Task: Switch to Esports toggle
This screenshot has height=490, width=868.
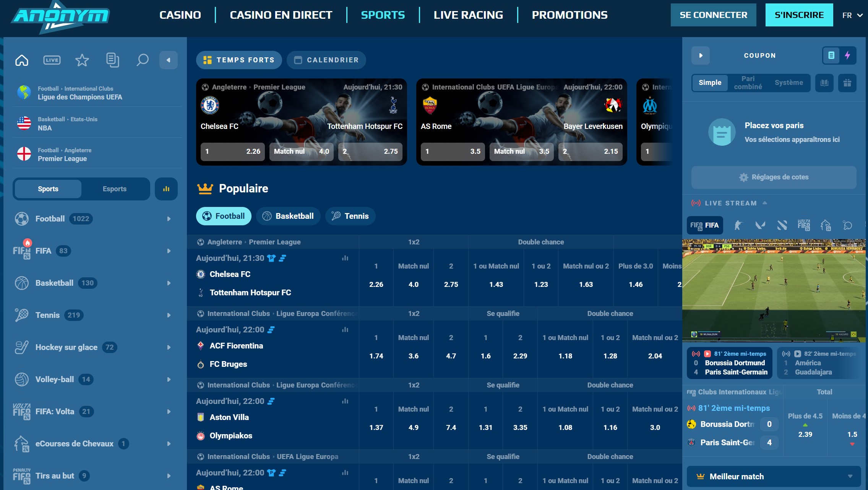Action: pos(115,189)
